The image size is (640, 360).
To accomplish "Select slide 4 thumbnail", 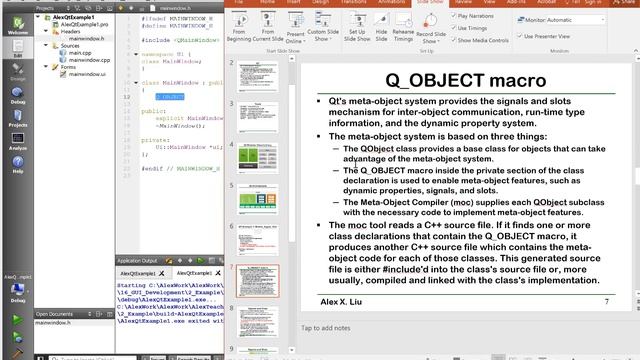I will 258,158.
